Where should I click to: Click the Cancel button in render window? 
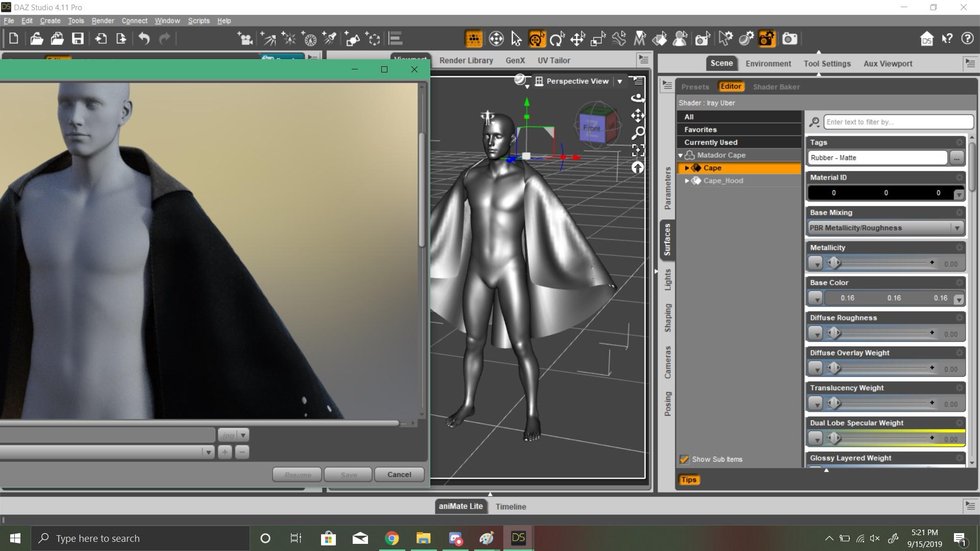click(x=399, y=474)
